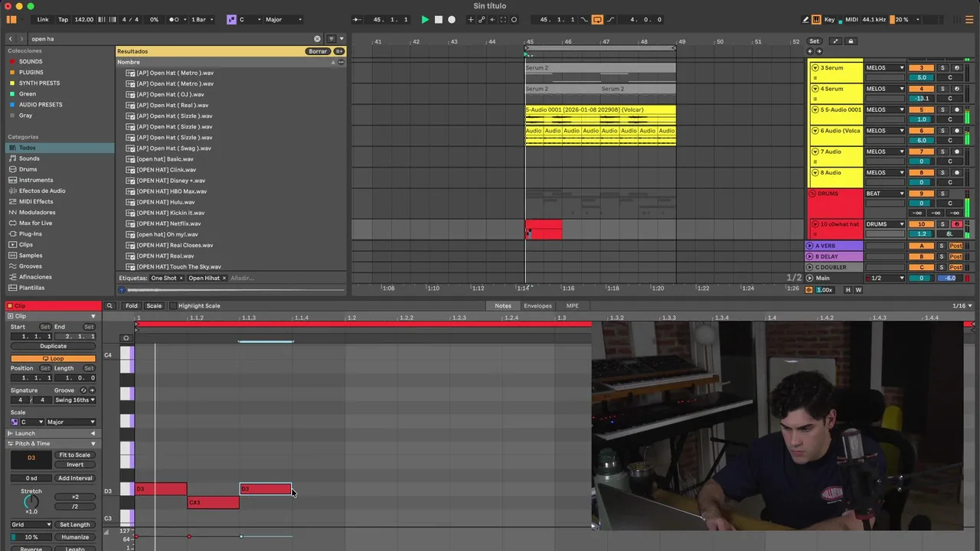Click the purple Scale Mode icon in the control bar
The image size is (980, 551).
tap(231, 19)
